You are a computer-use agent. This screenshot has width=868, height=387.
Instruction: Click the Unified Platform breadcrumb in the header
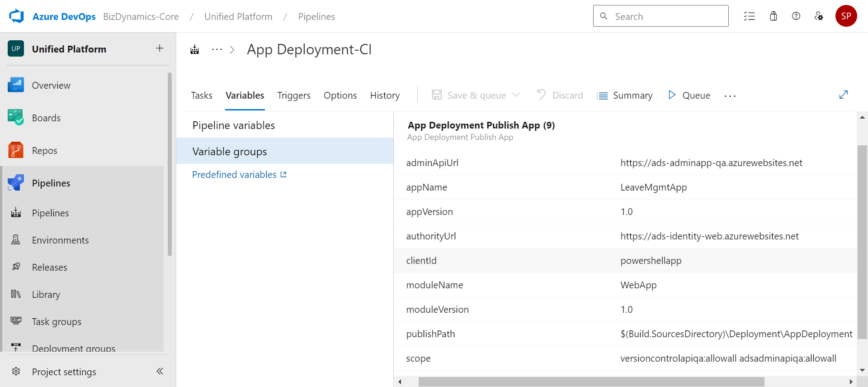point(238,17)
